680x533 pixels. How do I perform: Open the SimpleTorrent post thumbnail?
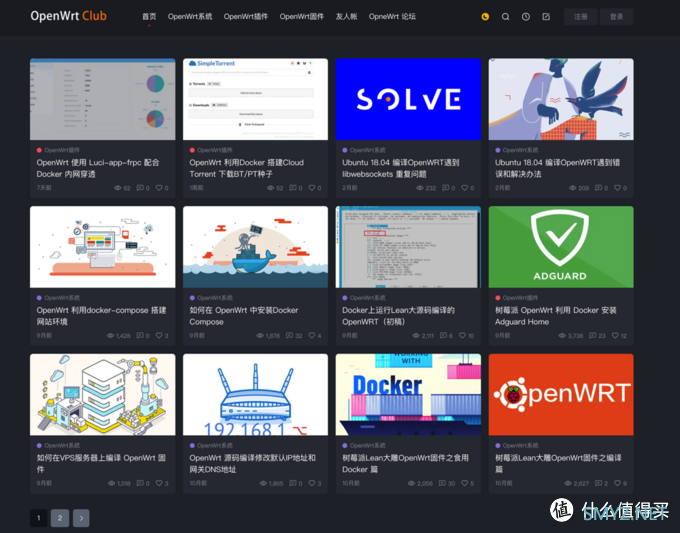(x=255, y=99)
